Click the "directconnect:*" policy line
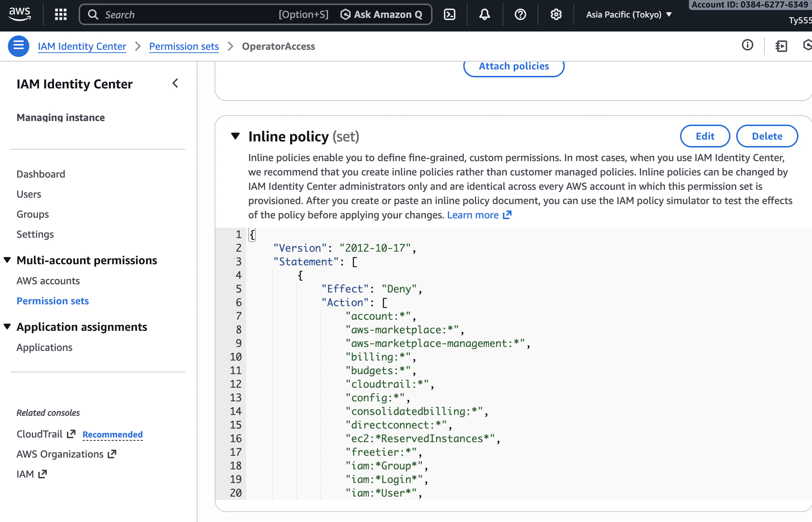 tap(399, 425)
